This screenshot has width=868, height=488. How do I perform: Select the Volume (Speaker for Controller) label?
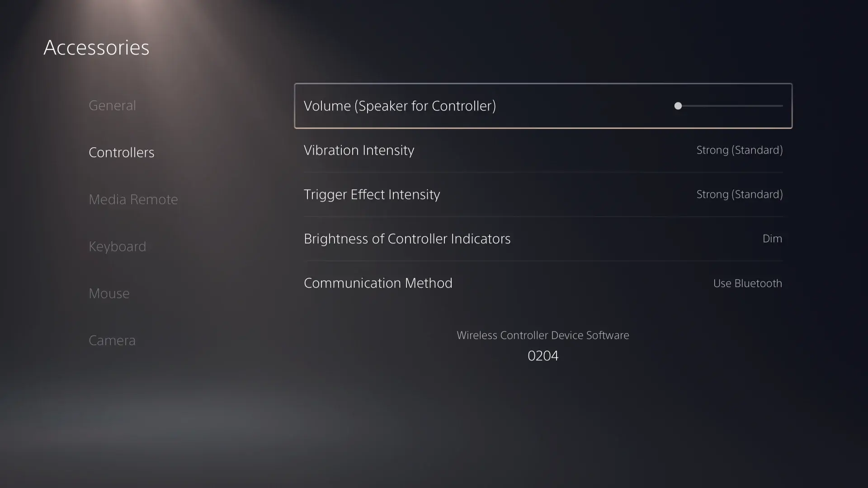point(400,106)
